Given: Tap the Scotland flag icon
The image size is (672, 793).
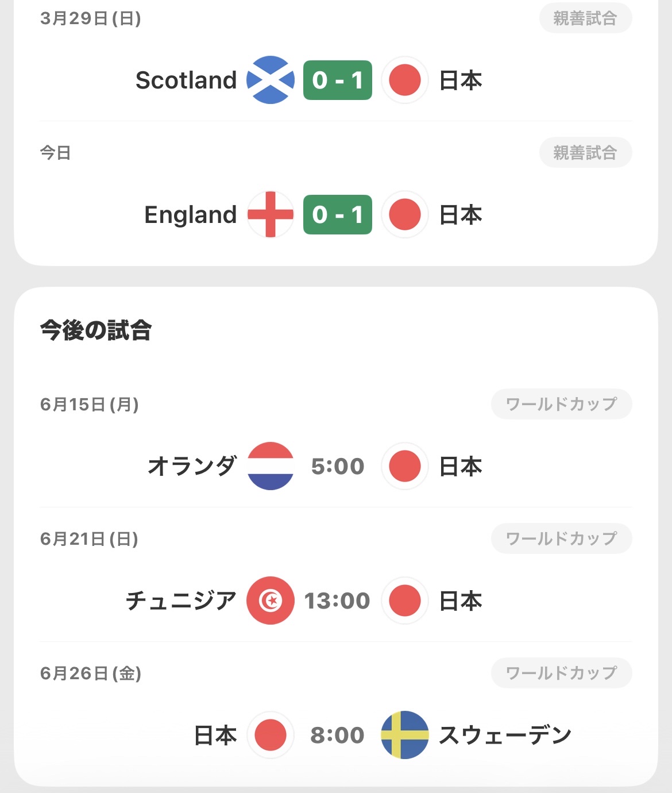Looking at the screenshot, I should click(271, 80).
